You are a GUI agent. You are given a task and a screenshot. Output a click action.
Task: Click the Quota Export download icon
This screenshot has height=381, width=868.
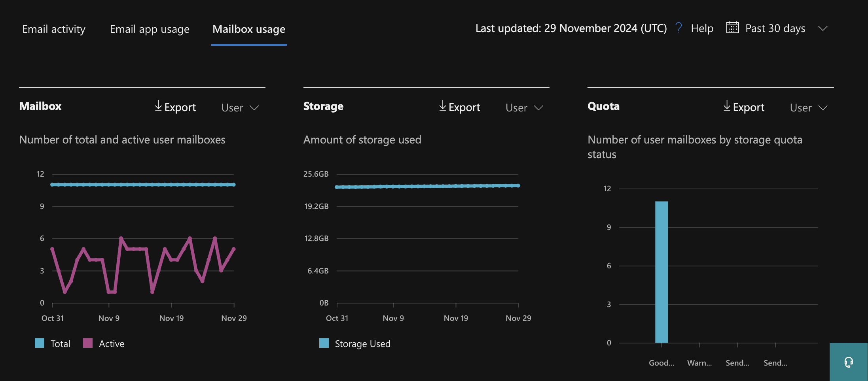tap(727, 106)
